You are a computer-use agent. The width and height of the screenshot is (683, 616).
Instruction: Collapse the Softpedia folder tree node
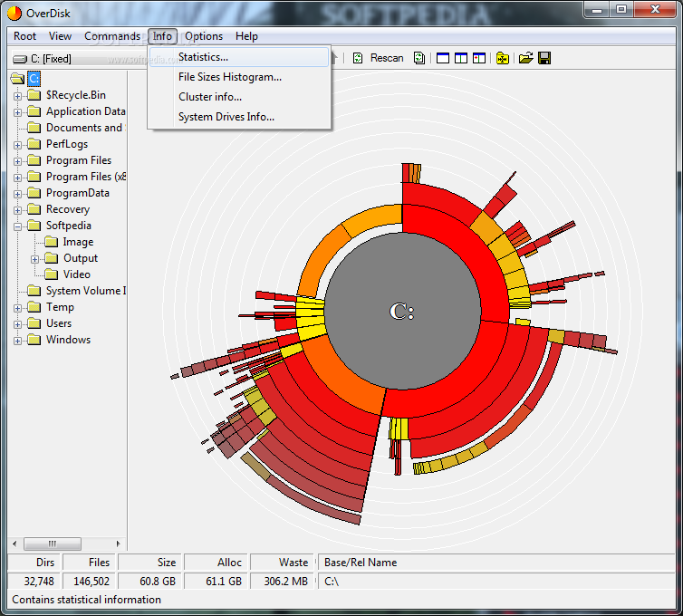click(18, 226)
